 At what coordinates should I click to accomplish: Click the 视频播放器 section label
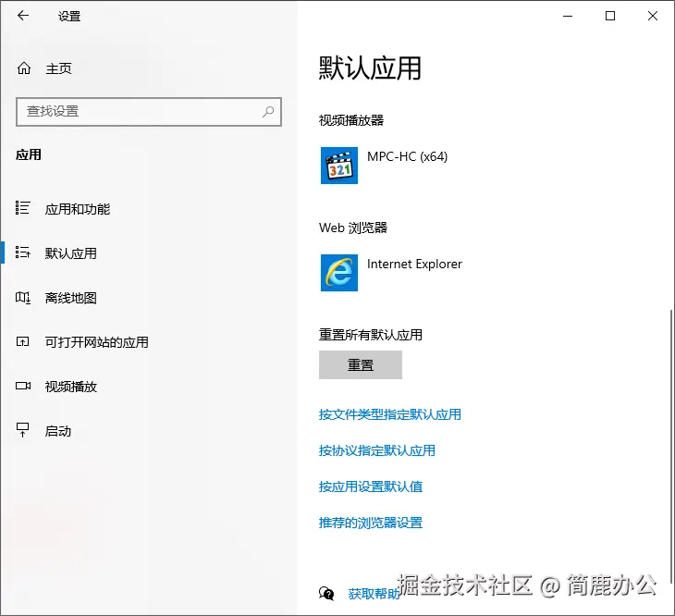[x=351, y=120]
